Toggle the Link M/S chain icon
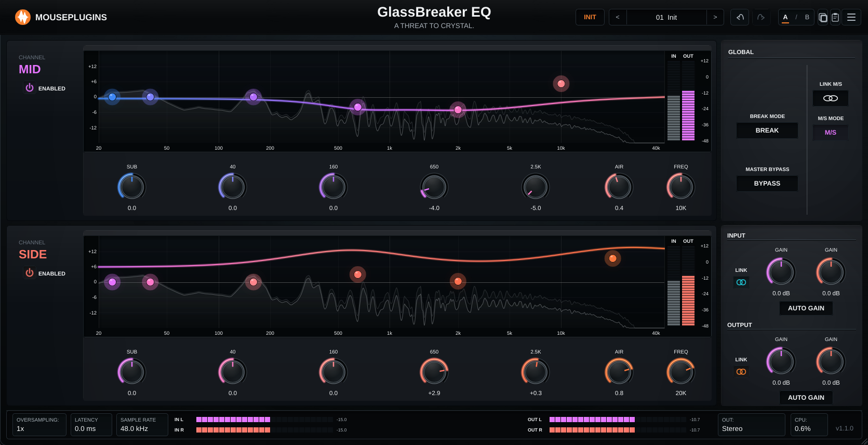The width and height of the screenshot is (868, 445). [x=831, y=98]
